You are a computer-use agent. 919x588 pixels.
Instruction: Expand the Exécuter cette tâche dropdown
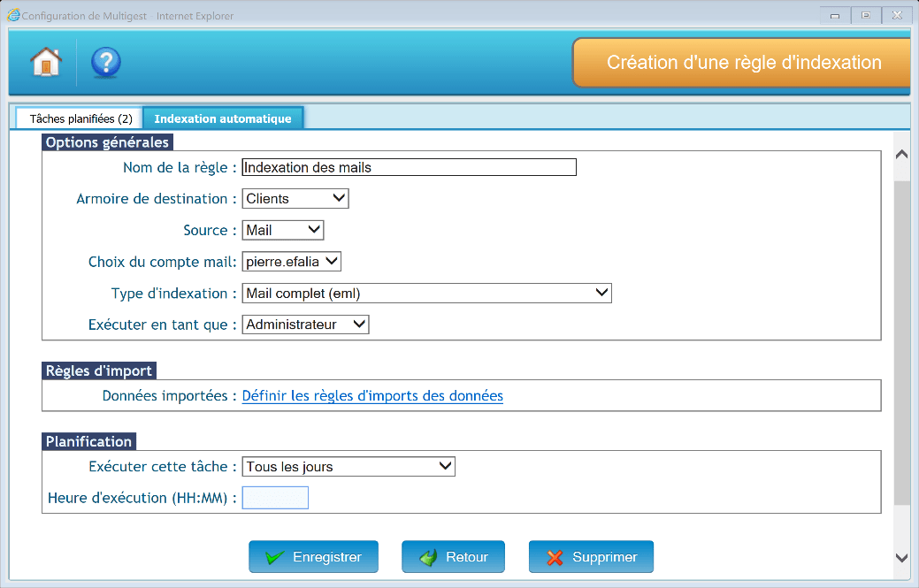tap(348, 467)
